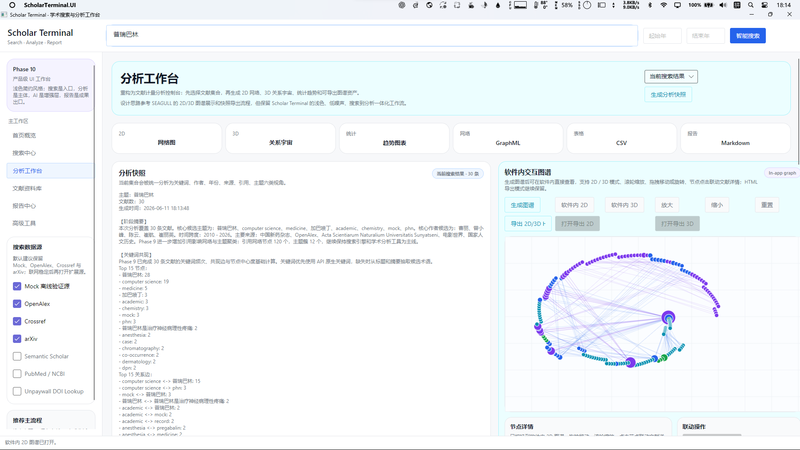Click the 结束年 end year field

705,36
